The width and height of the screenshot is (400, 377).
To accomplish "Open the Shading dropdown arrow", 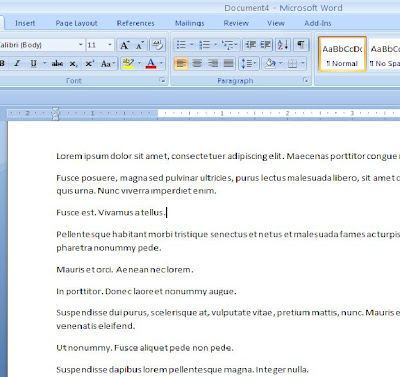I will pyautogui.click(x=281, y=63).
